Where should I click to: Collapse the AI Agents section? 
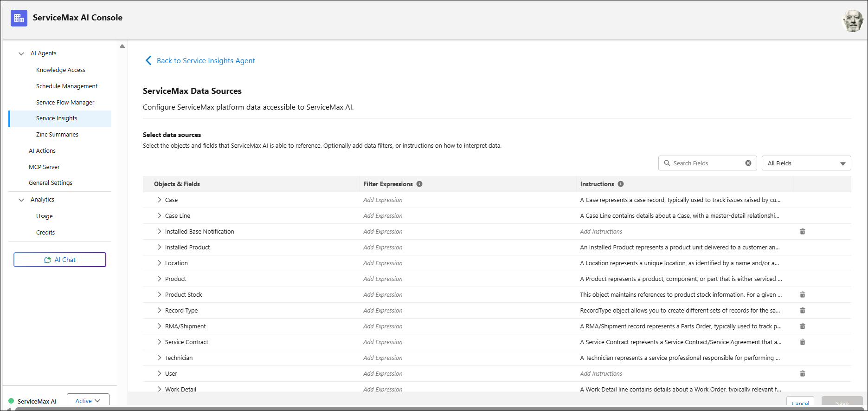pos(21,53)
